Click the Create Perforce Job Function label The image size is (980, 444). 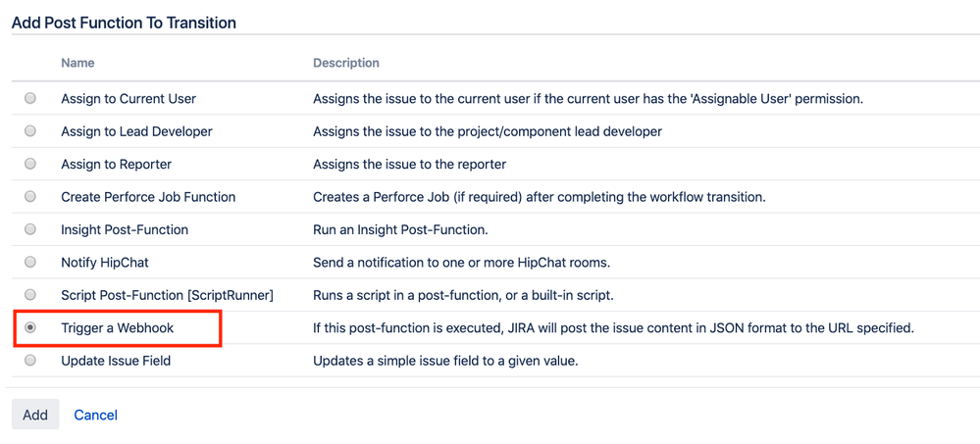[x=148, y=197]
